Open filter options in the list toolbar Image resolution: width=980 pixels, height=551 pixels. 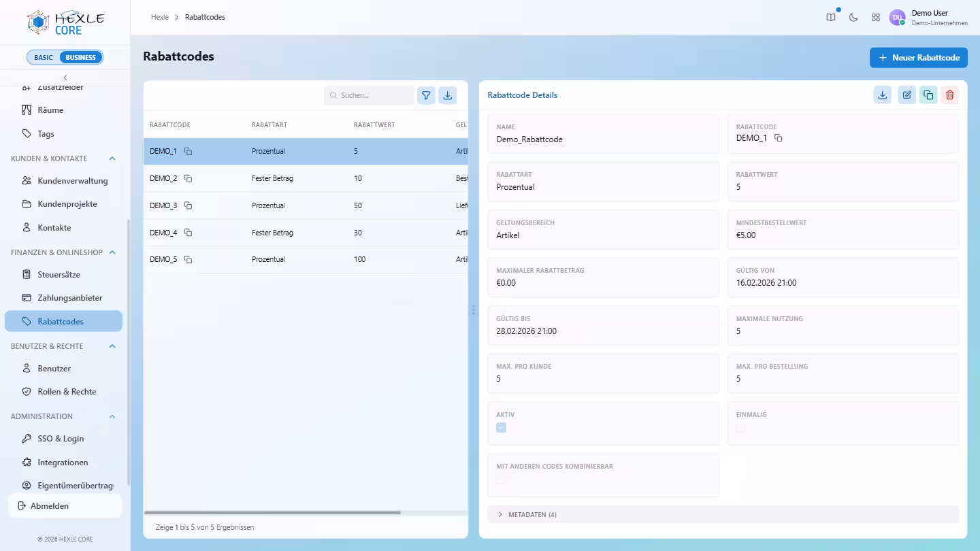pyautogui.click(x=426, y=95)
